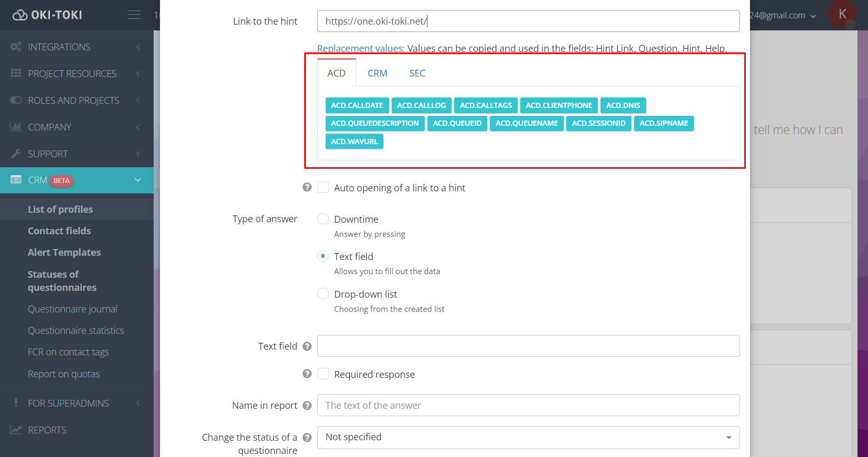Open the Replacement values link
Screen dimensions: 868x457
tap(360, 48)
